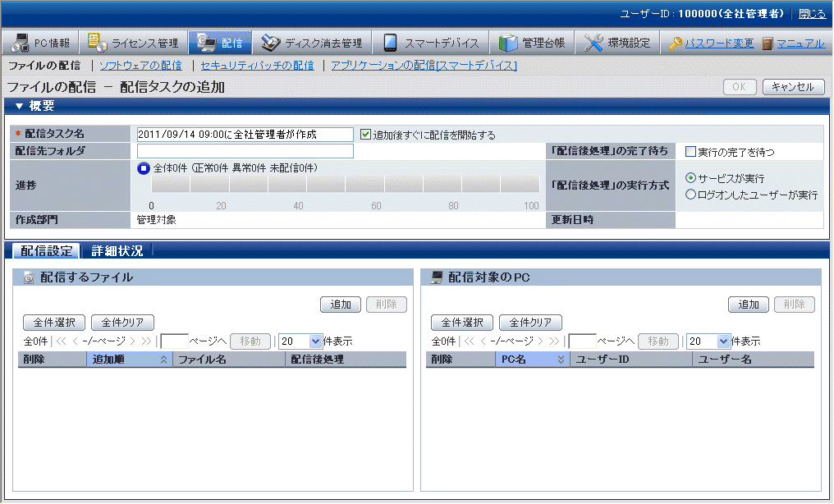Click 全件選択 in PC panel
The width and height of the screenshot is (834, 504).
[462, 322]
